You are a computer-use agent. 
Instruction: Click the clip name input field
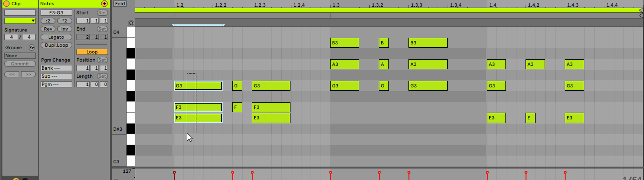click(20, 12)
